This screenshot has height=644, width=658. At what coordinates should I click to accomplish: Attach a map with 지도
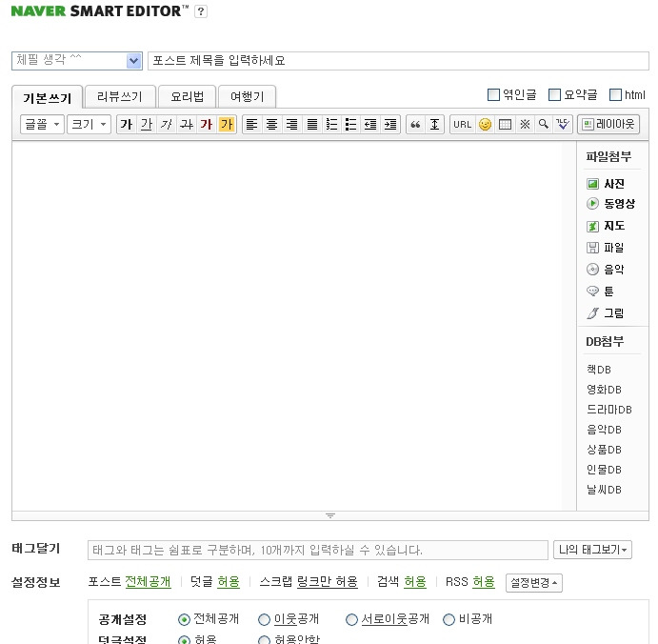(606, 226)
